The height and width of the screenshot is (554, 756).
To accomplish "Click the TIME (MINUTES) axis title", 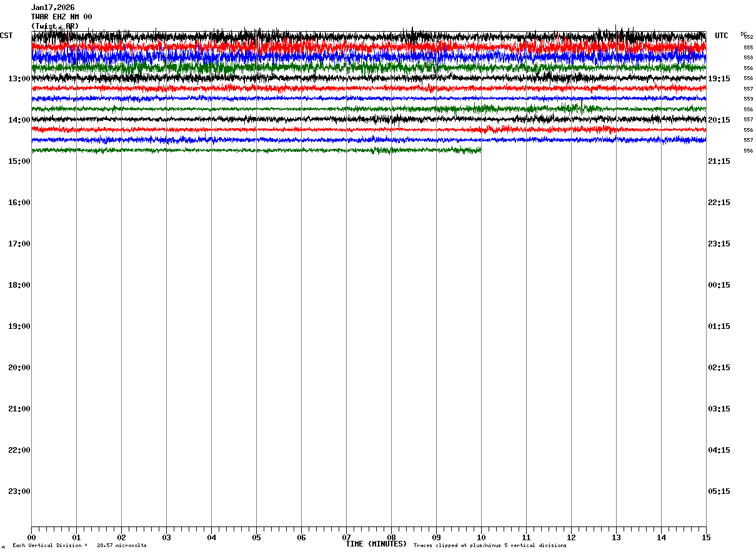I will click(x=376, y=544).
